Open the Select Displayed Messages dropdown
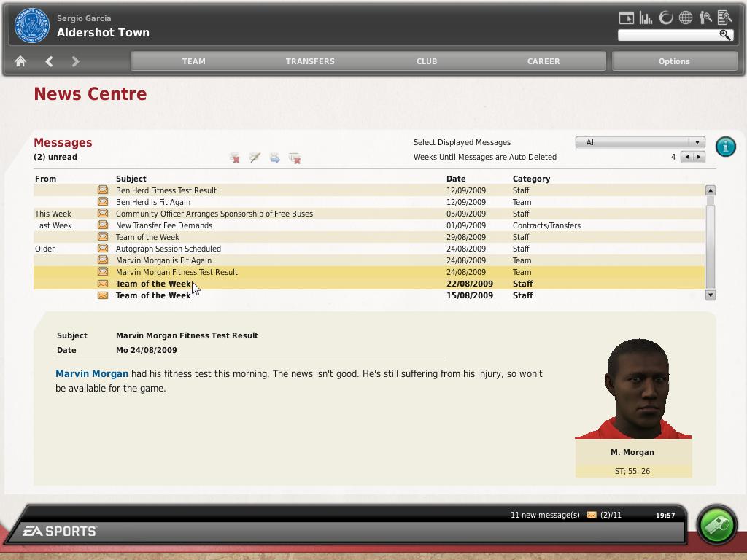 (x=640, y=142)
